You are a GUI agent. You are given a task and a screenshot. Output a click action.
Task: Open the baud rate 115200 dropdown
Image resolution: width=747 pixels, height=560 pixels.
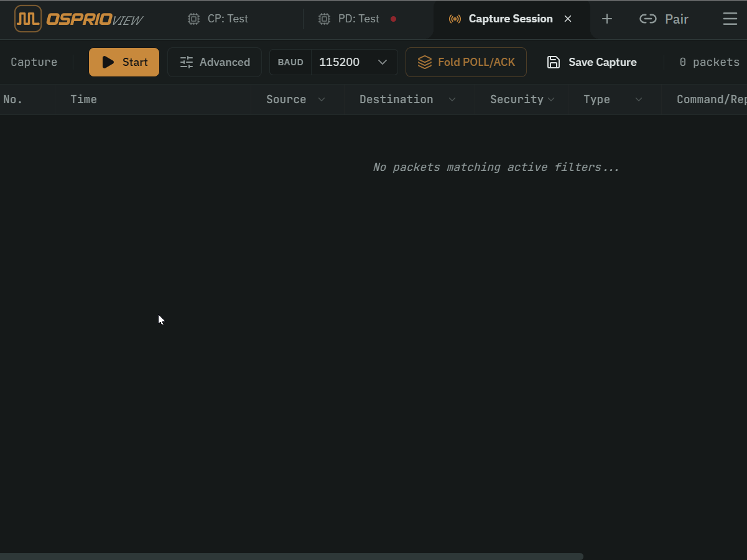click(354, 62)
